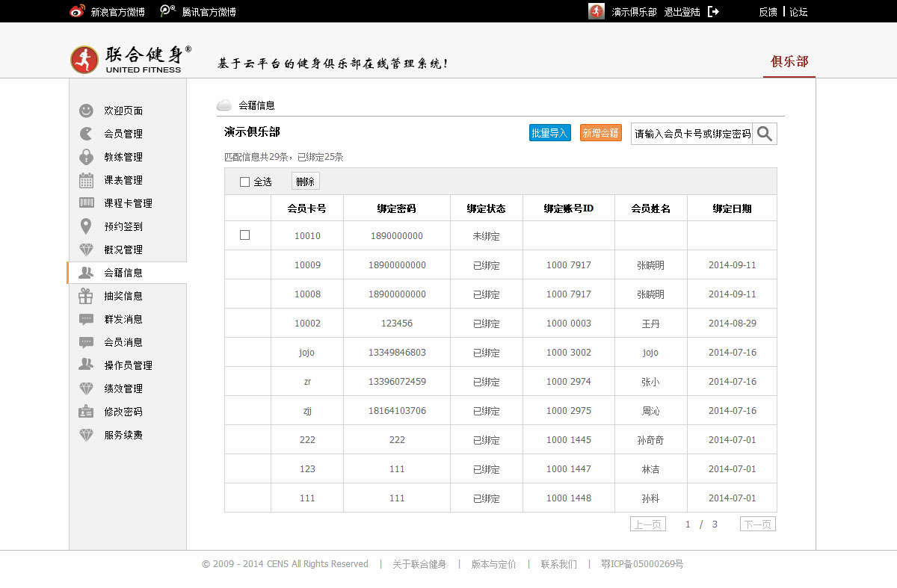Click the padlock icon for 教练管理
The height and width of the screenshot is (588, 897).
click(87, 157)
